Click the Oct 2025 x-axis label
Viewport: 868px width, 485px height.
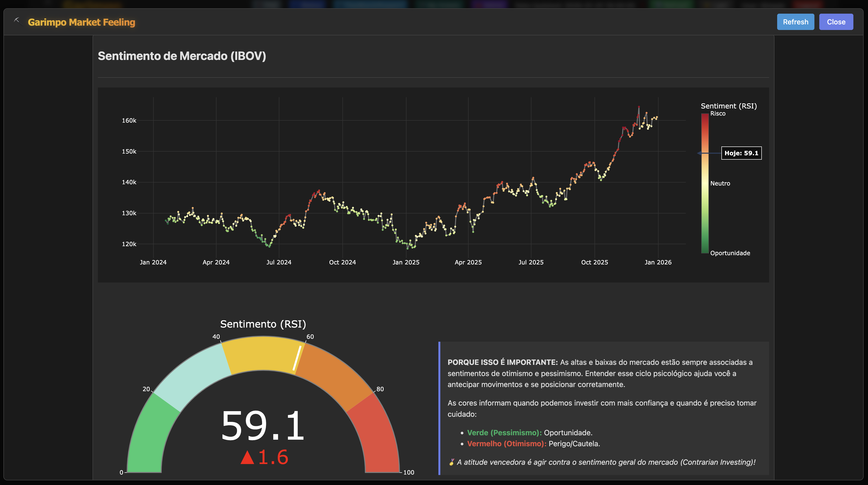(x=594, y=262)
